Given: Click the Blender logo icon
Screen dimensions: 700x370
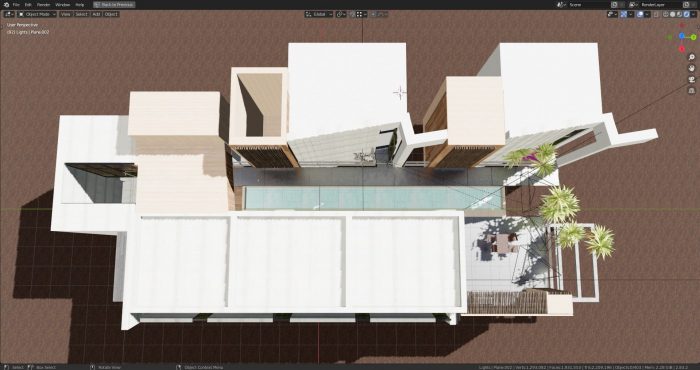Looking at the screenshot, I should click(6, 4).
